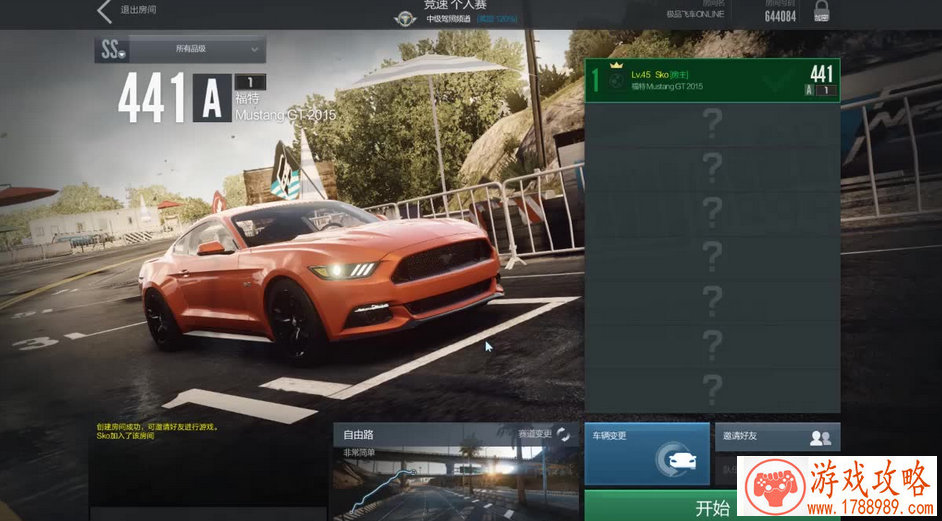942x521 pixels.
Task: Click the 极品飞车ONLINE room name
Action: tap(695, 14)
